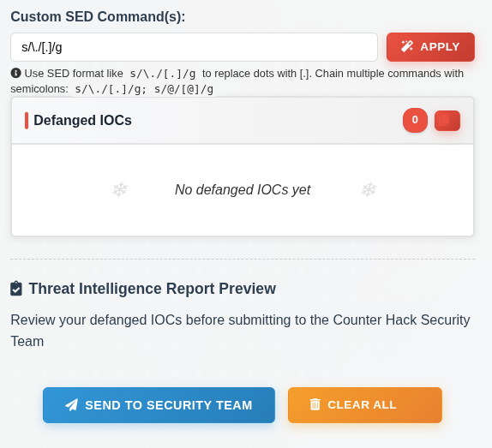The height and width of the screenshot is (448, 492).
Task: Click the info circle icon beside SED hint
Action: [x=15, y=73]
